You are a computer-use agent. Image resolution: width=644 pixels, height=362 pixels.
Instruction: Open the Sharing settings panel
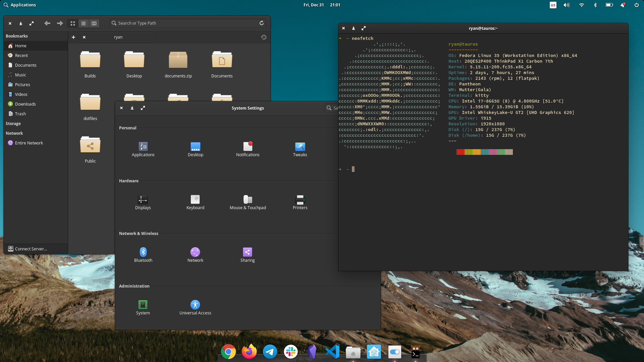[x=248, y=255]
